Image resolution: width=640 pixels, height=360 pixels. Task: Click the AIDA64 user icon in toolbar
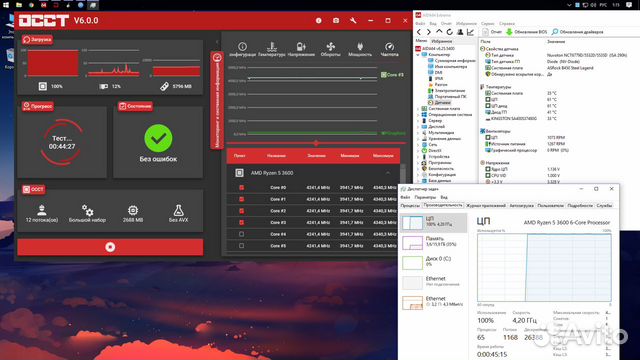(460, 32)
